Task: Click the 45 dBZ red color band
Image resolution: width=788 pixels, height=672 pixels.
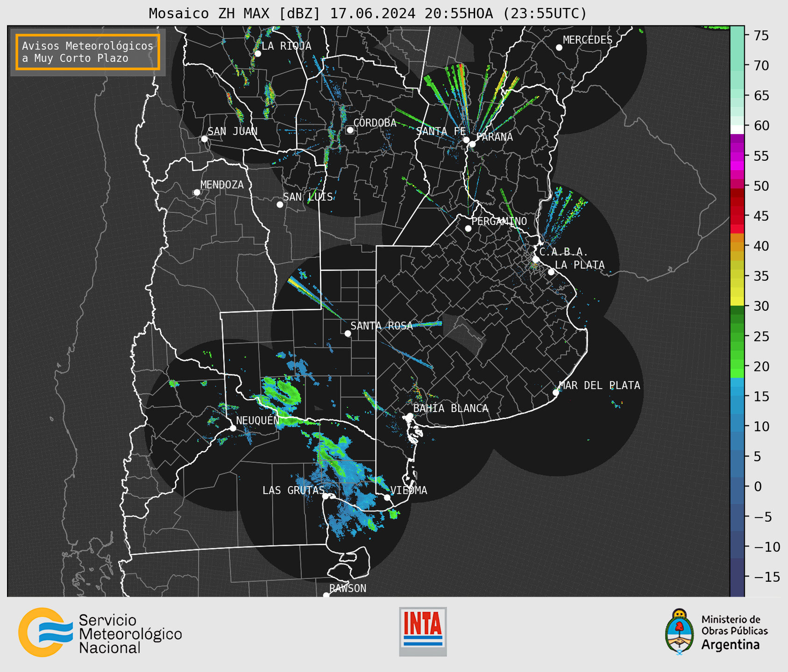Action: 737,216
